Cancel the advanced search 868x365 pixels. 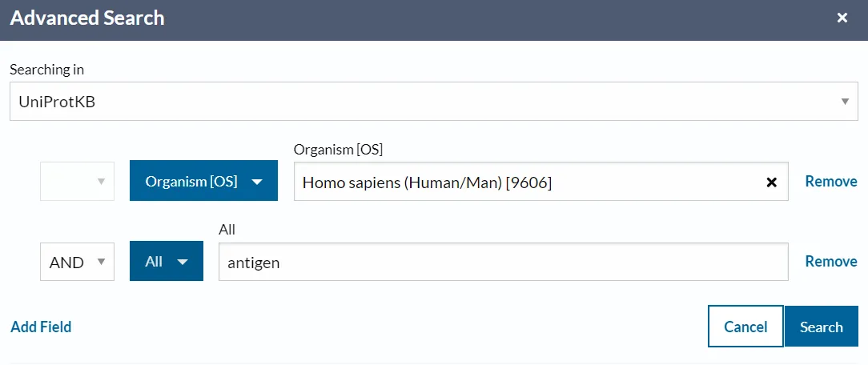(745, 327)
